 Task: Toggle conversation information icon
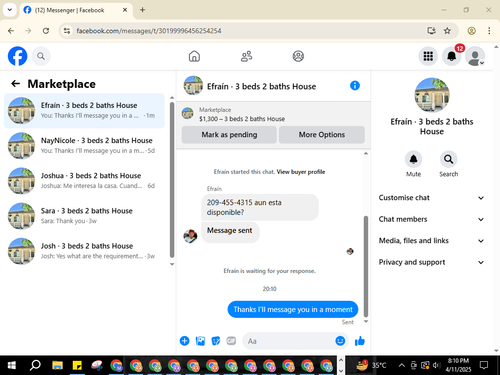pyautogui.click(x=355, y=86)
